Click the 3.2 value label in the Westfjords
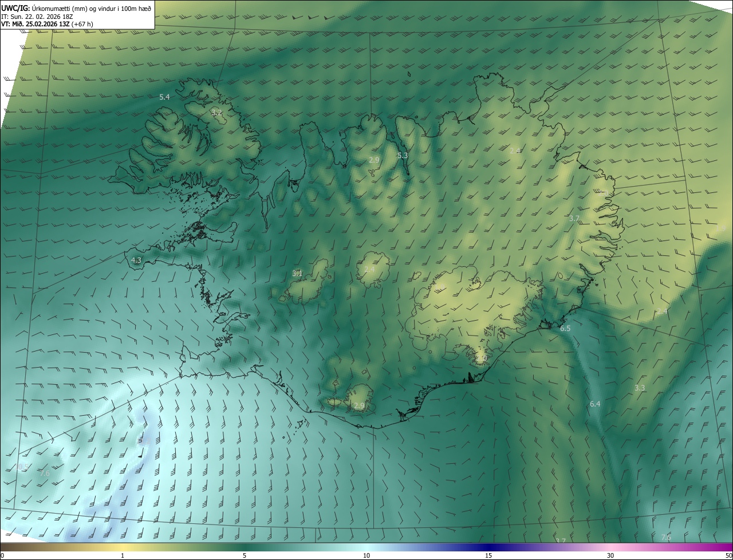Viewport: 733px width, 560px height. pyautogui.click(x=216, y=112)
